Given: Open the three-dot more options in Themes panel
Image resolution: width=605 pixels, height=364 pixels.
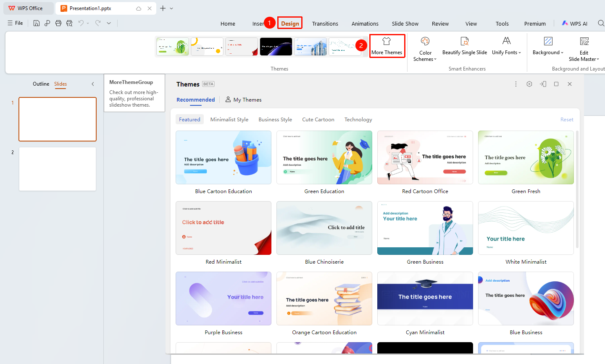Looking at the screenshot, I should tap(516, 84).
